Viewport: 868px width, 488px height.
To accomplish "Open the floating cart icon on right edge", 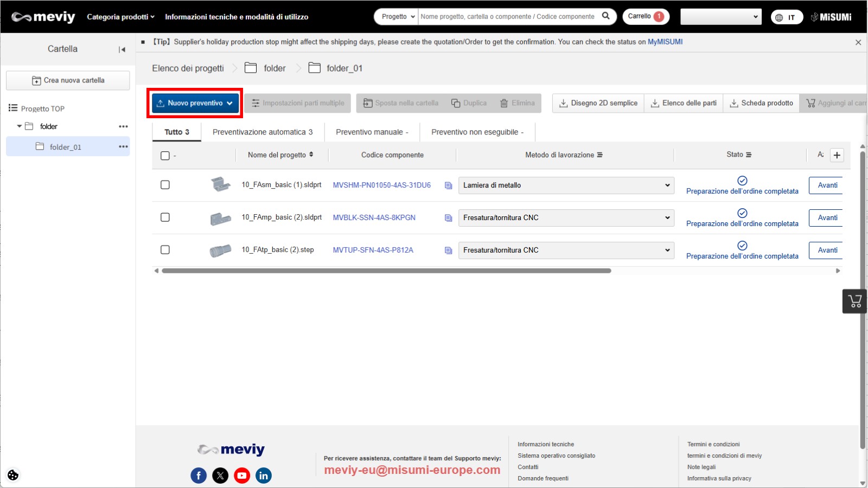I will [x=854, y=301].
